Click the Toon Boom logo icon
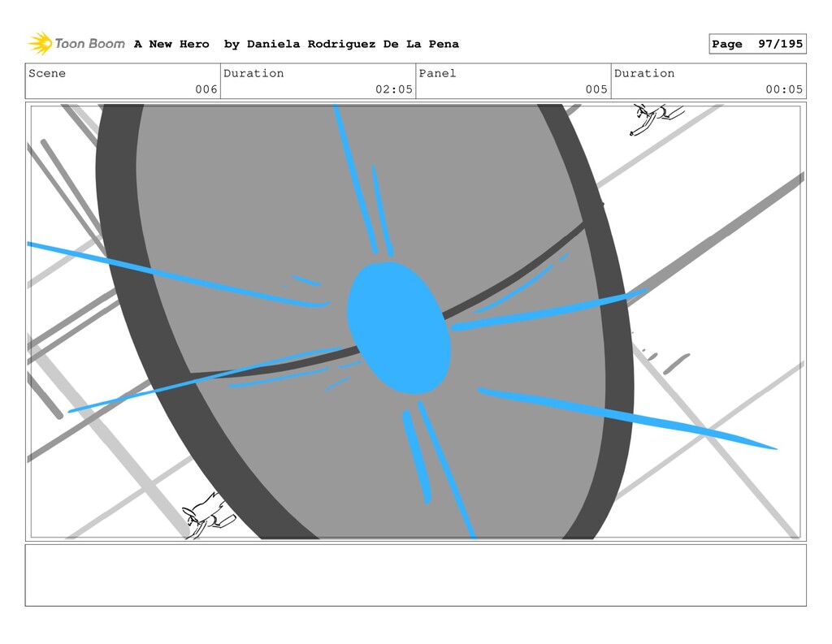The image size is (832, 644). pyautogui.click(x=40, y=43)
